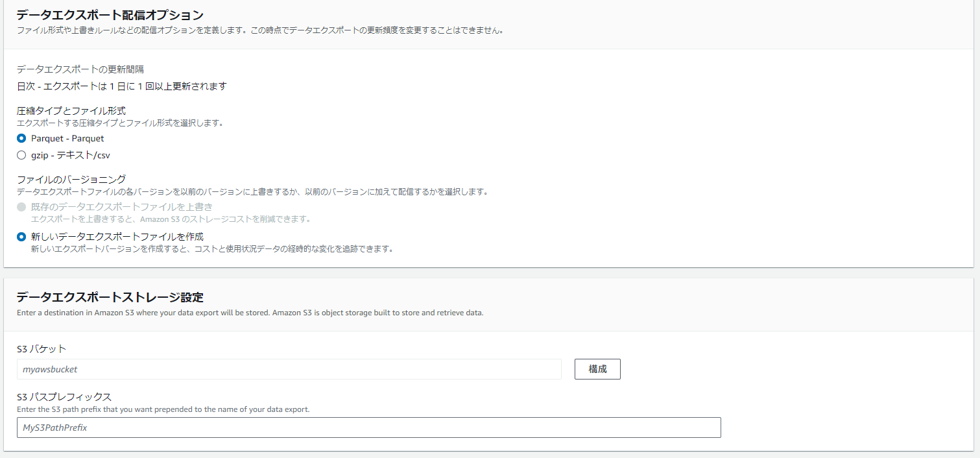
Task: Click the delivery options description under the heading
Action: 260,30
